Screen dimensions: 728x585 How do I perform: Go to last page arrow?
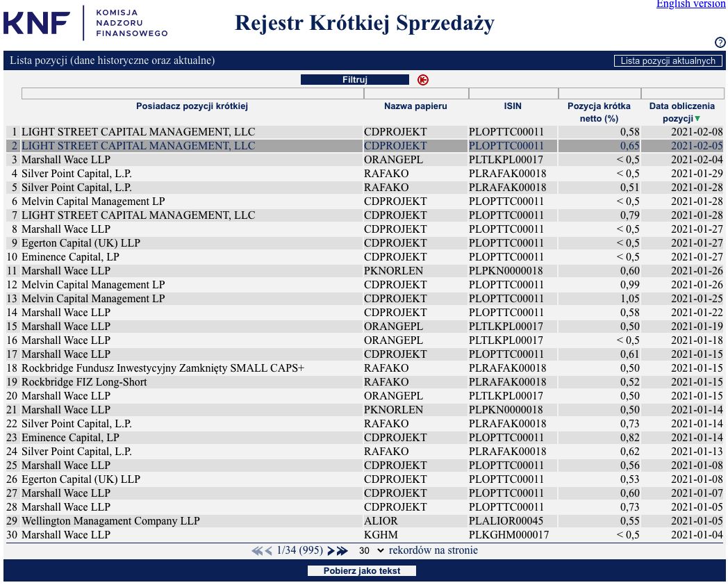click(342, 551)
